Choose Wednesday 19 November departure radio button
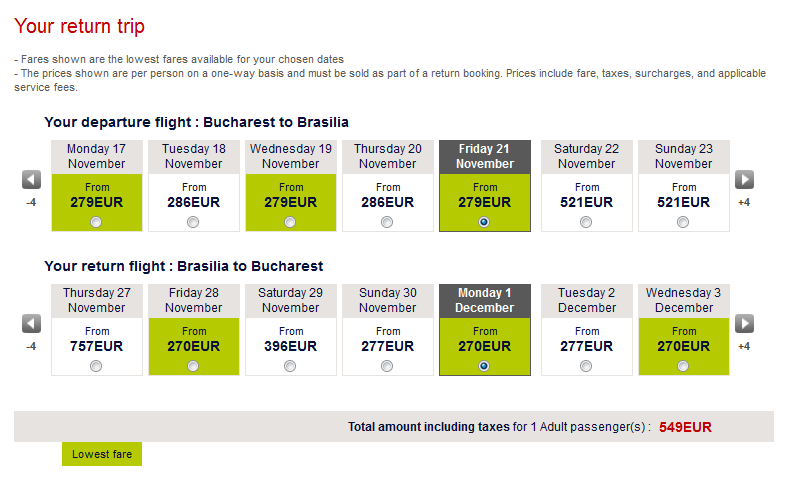788x493 pixels. click(x=290, y=222)
